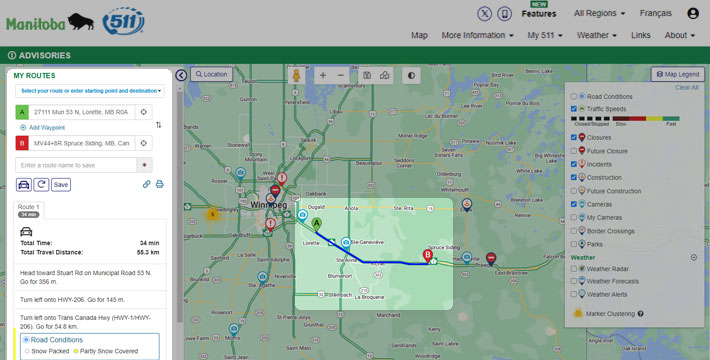Click the destination B address field

[x=82, y=143]
